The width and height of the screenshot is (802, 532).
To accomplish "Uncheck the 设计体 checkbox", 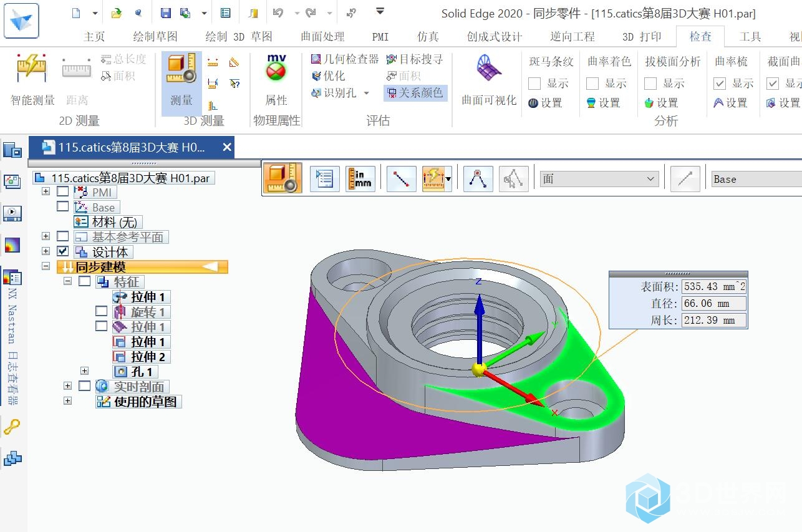I will tap(63, 251).
